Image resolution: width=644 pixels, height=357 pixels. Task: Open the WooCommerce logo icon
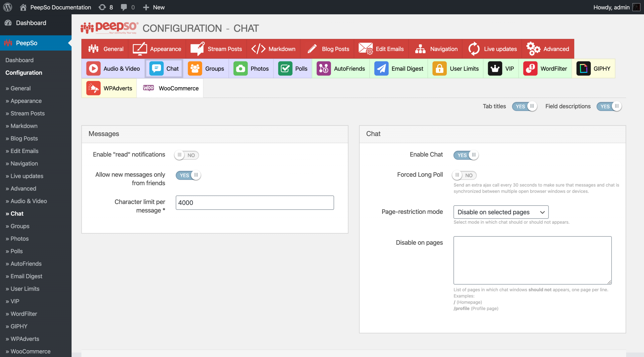[x=148, y=88]
